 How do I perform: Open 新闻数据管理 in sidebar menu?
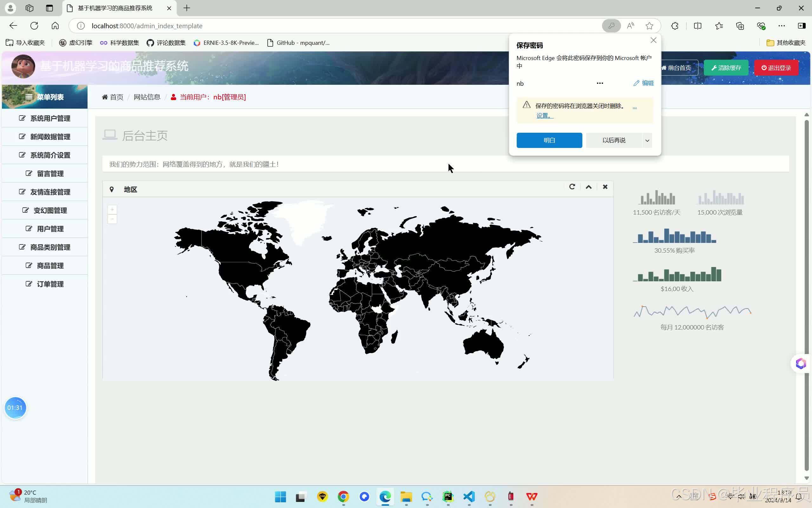[x=45, y=137]
